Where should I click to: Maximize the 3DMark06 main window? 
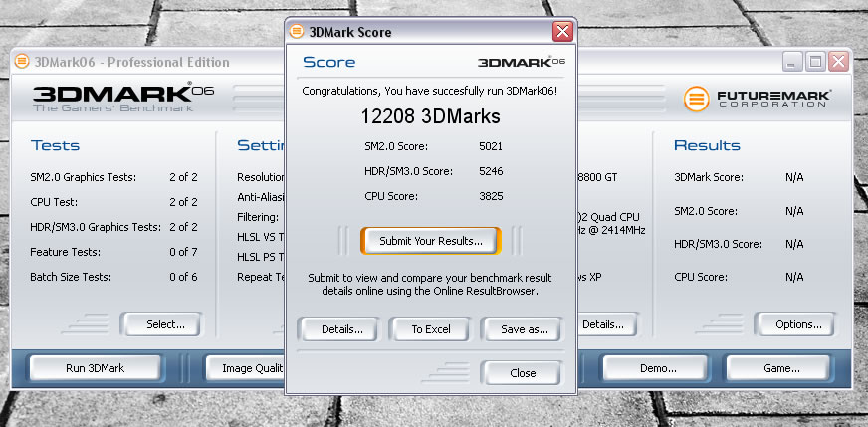[x=815, y=62]
